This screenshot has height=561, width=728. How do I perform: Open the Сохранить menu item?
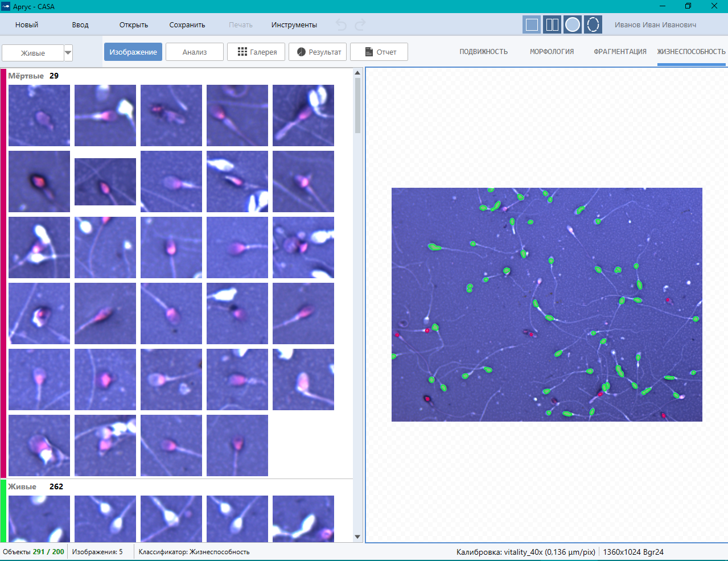coord(187,25)
